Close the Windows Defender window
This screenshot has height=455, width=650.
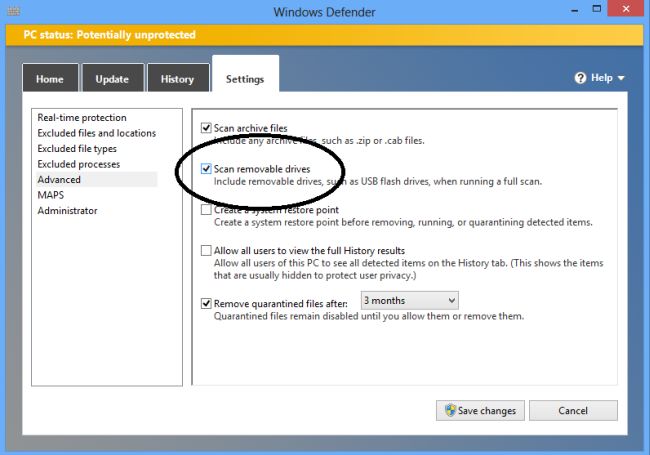click(x=626, y=8)
